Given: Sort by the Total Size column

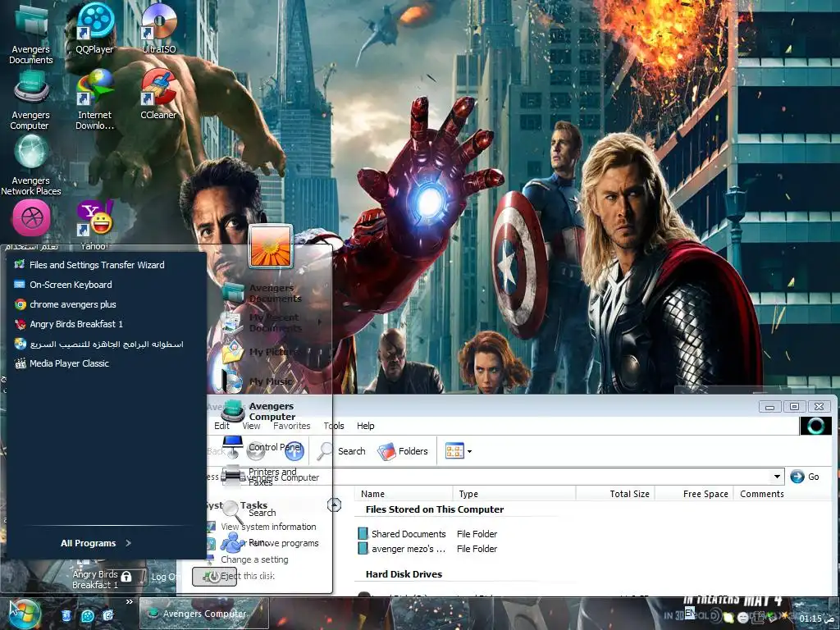Looking at the screenshot, I should tap(615, 493).
